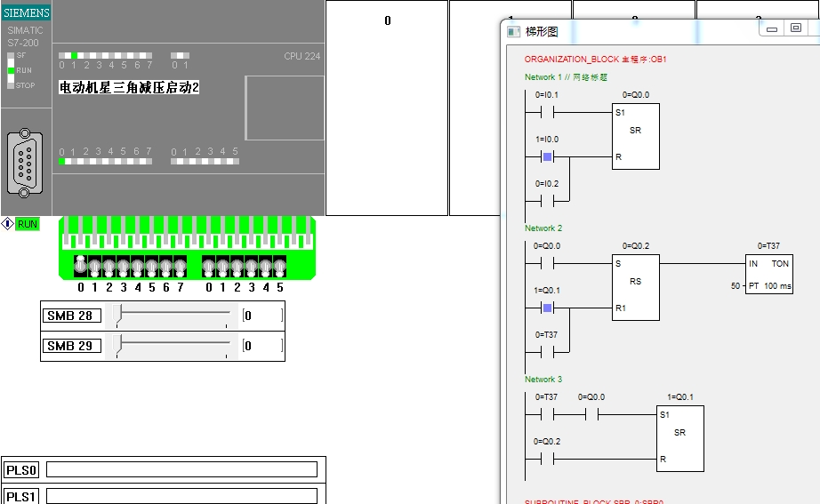Click the I0.1 contact in Network 1
820x504 pixels.
(547, 112)
